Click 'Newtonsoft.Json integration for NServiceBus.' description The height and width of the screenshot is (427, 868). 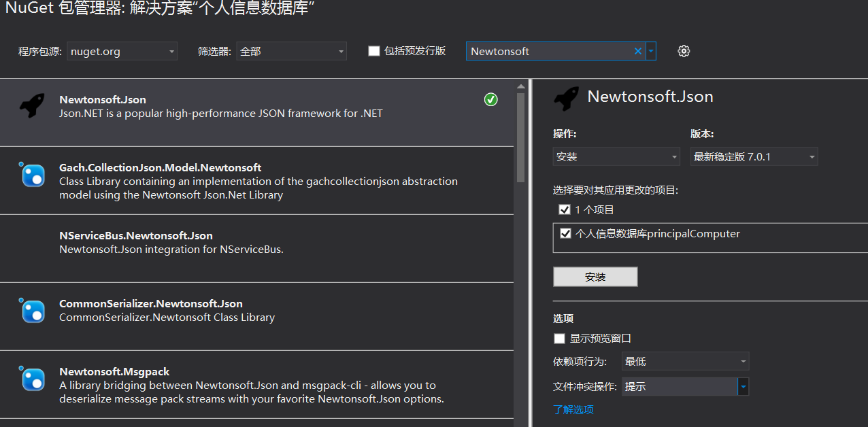pyautogui.click(x=171, y=249)
